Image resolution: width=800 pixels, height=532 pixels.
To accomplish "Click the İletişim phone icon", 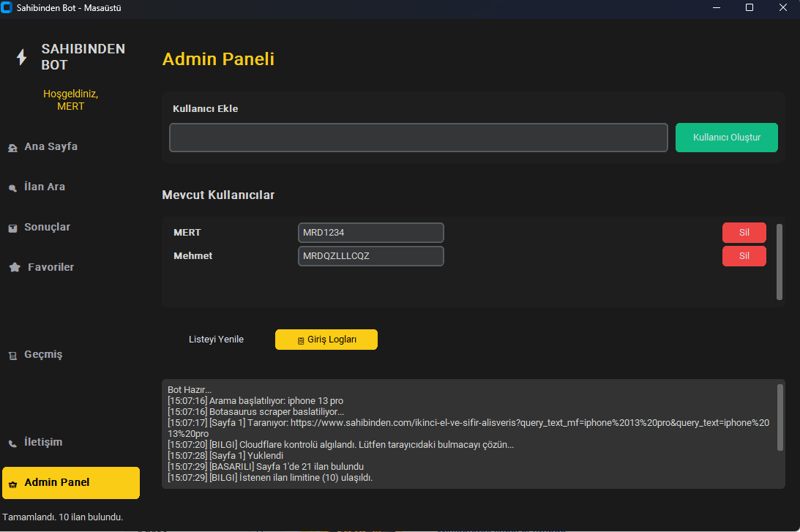I will click(x=12, y=443).
